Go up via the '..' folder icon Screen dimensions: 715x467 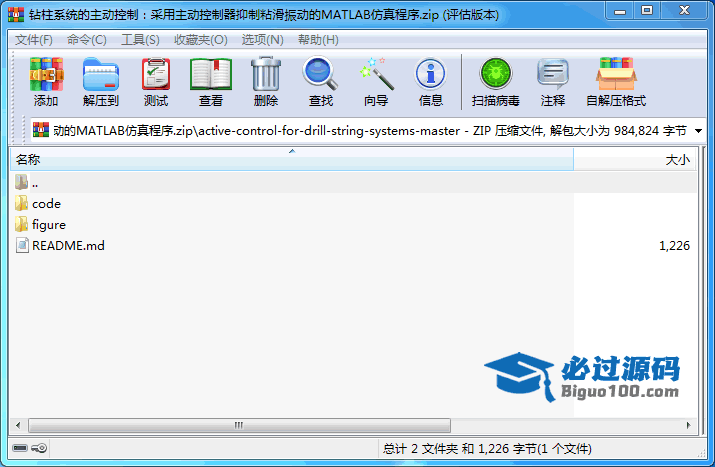(21, 182)
